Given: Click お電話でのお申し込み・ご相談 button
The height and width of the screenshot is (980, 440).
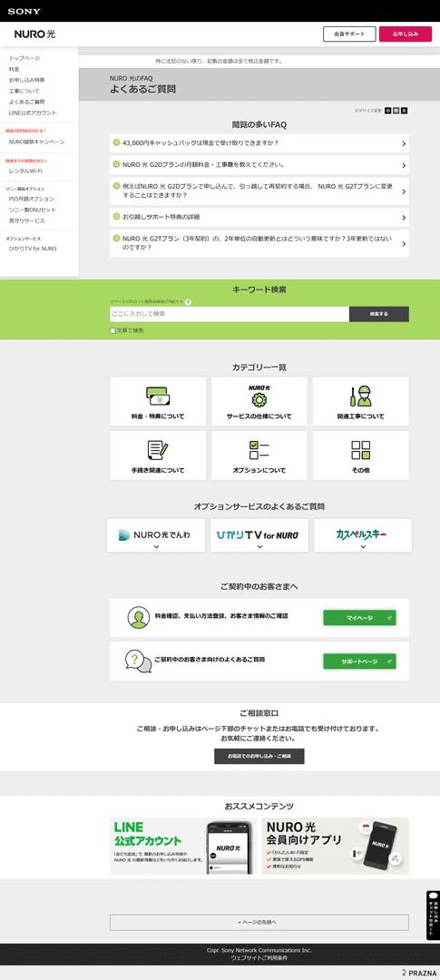Looking at the screenshot, I should (x=259, y=756).
